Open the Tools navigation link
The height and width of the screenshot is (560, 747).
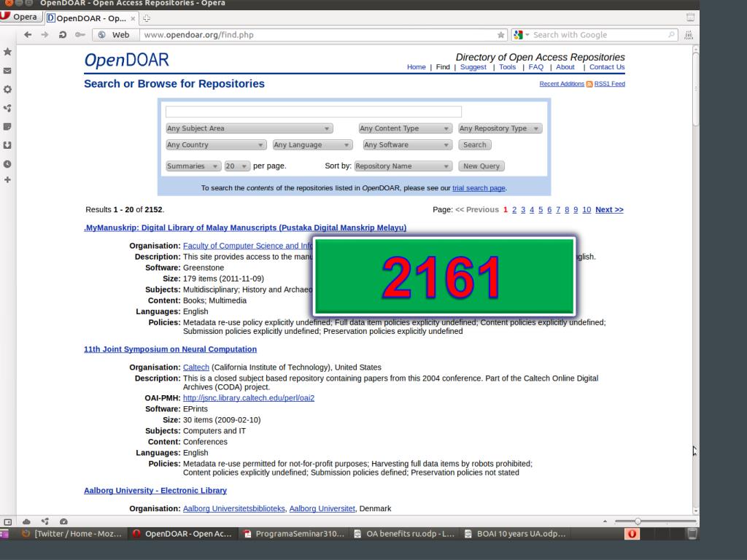(x=508, y=67)
